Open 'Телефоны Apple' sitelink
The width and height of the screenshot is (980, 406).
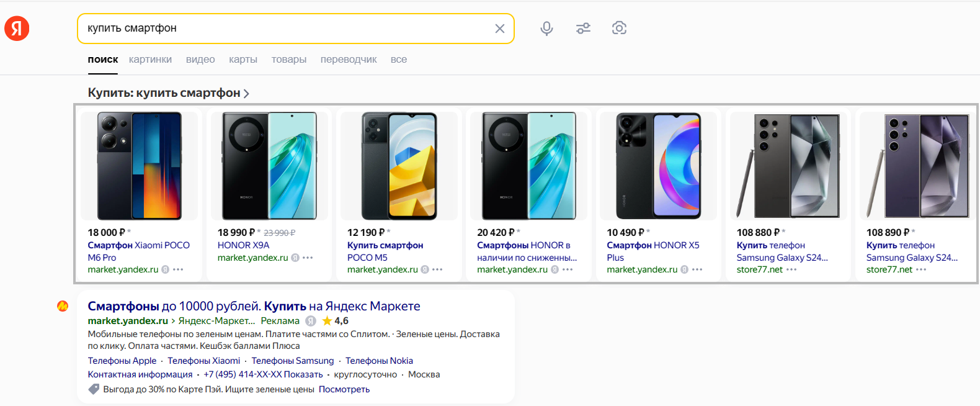(x=122, y=361)
